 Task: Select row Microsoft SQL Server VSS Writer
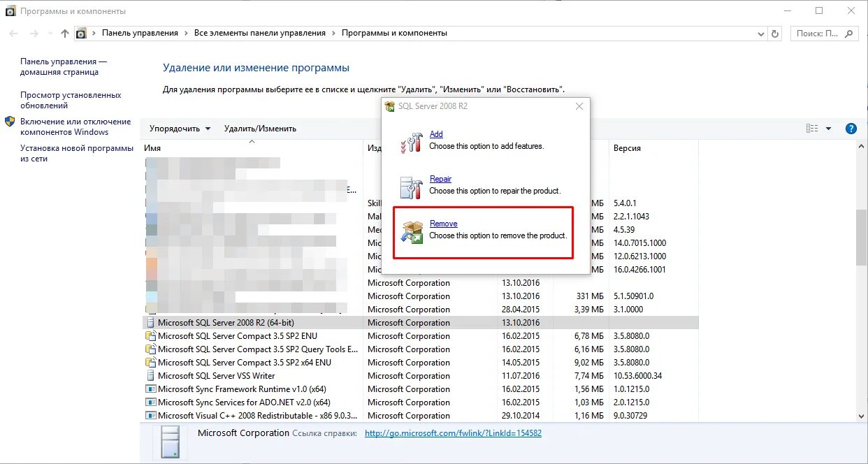[419, 376]
